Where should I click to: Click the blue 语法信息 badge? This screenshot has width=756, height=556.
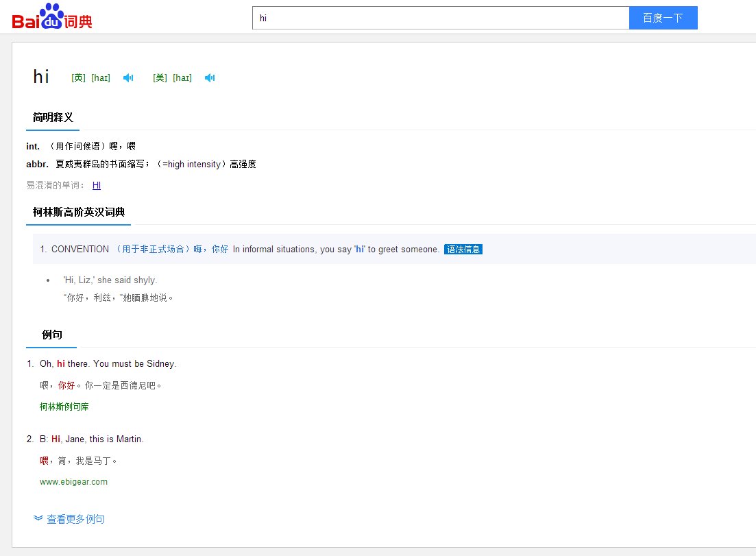[463, 250]
